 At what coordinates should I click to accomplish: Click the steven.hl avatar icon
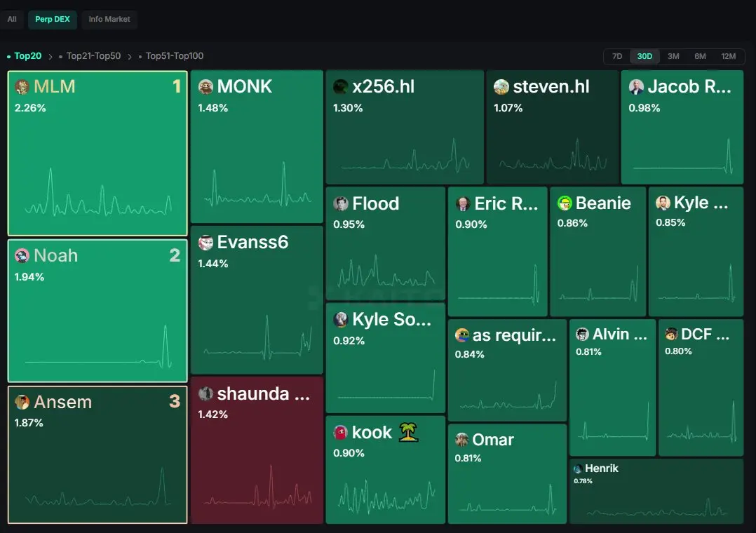(x=501, y=87)
